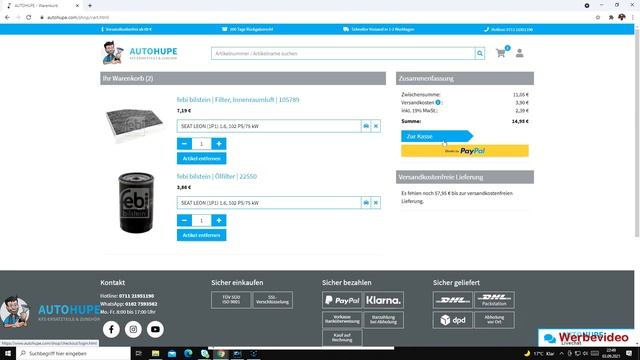Click the Windows taskbar search box
Viewport: 640px width, 360px height.
(73, 353)
